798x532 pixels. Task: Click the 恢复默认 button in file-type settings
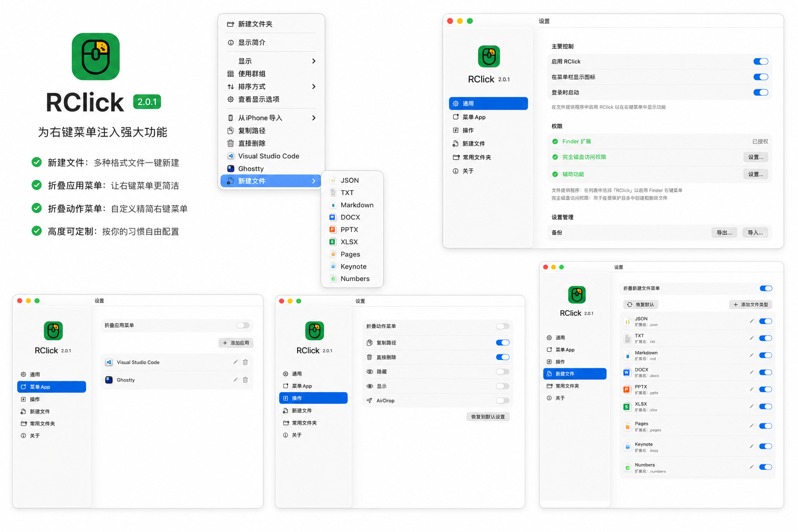(x=641, y=304)
